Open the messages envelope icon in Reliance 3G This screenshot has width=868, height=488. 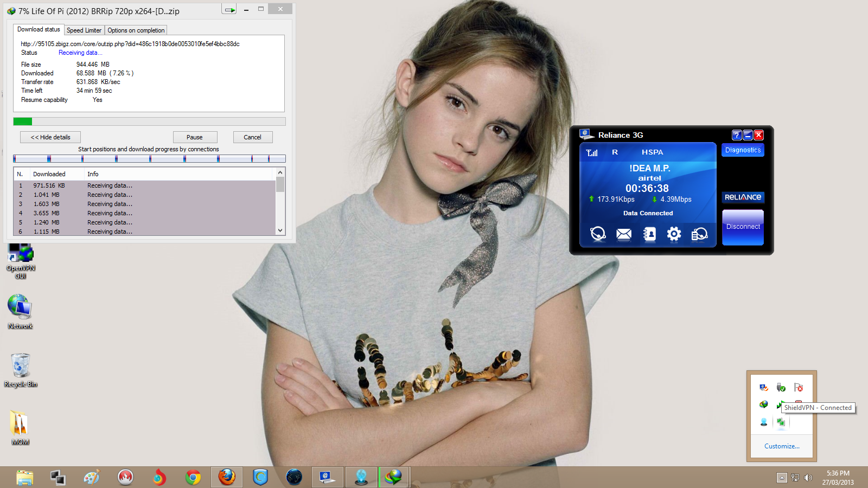click(624, 234)
